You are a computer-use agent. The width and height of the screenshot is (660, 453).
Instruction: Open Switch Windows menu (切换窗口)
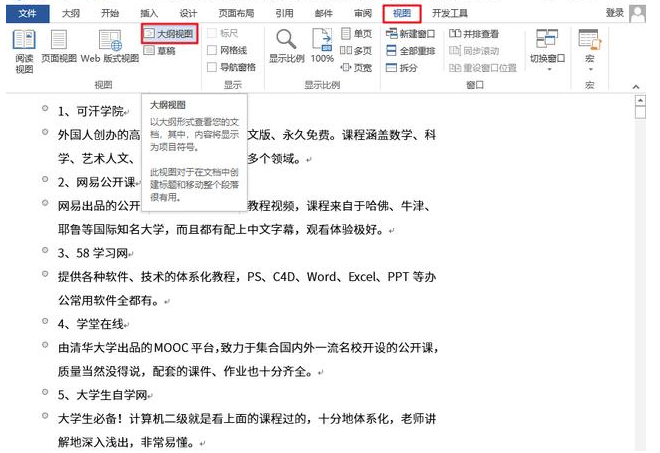coord(547,51)
